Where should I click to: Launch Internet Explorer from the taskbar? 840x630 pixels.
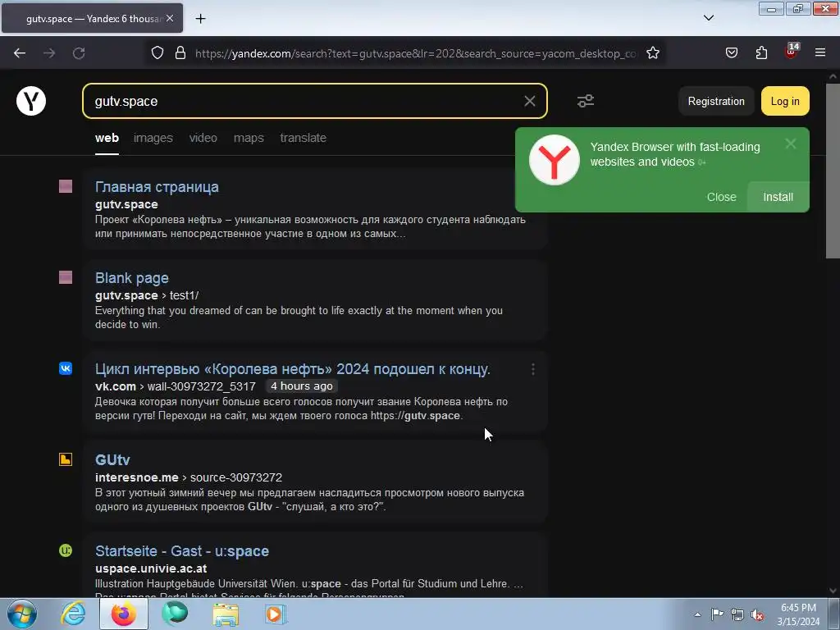pyautogui.click(x=73, y=614)
